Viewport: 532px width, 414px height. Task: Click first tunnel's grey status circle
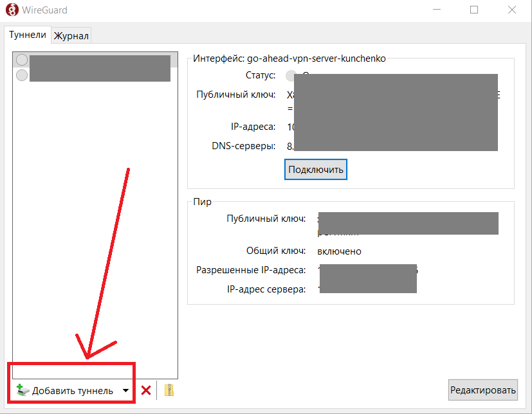tap(22, 60)
